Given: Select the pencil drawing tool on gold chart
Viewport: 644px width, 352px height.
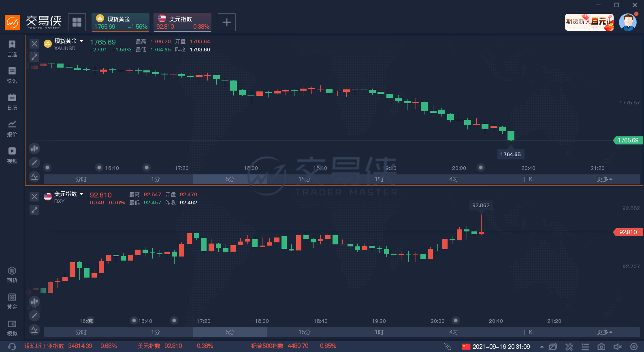Looking at the screenshot, I should click(x=34, y=163).
